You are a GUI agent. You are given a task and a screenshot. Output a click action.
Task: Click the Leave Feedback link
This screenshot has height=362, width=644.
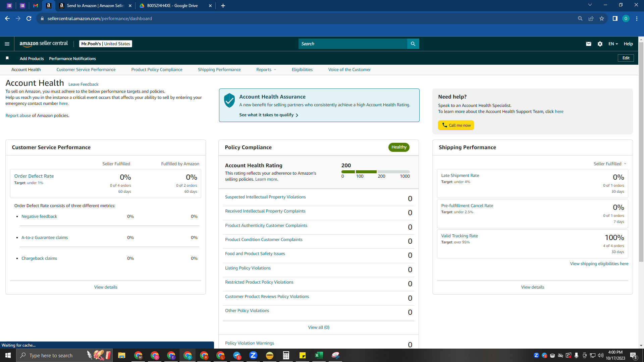[x=83, y=84]
